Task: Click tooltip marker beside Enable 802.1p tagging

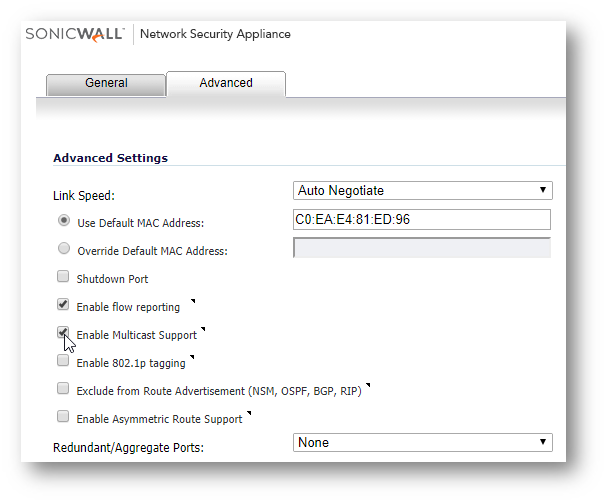Action: [x=192, y=356]
